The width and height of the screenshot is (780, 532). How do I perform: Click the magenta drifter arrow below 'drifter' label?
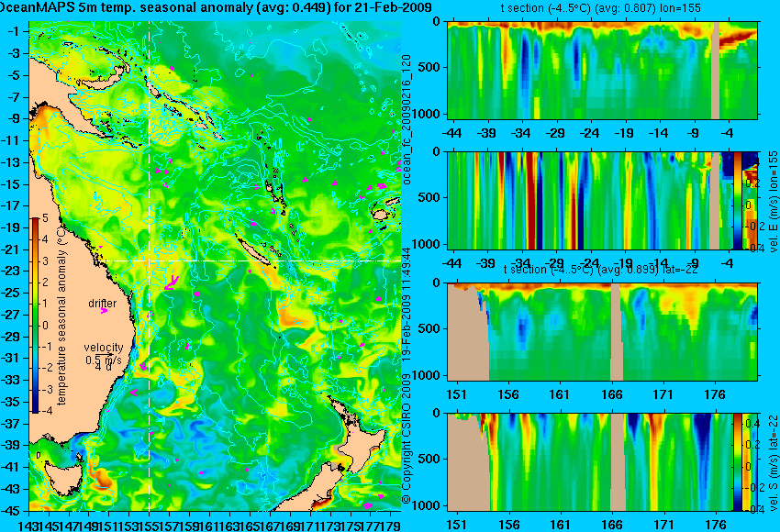tap(104, 311)
